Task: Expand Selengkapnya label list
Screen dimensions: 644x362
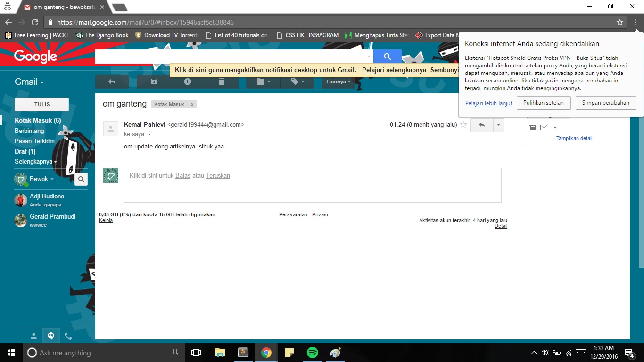Action: [36, 162]
